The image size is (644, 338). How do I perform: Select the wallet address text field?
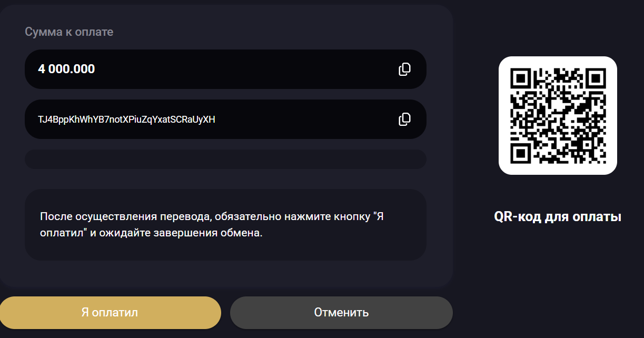(x=158, y=119)
